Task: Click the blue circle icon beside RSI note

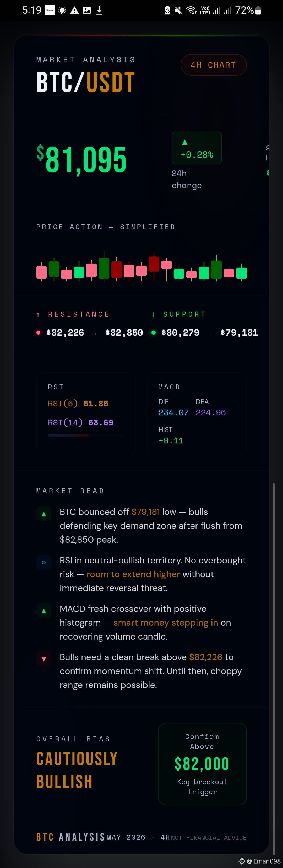Action: click(44, 562)
